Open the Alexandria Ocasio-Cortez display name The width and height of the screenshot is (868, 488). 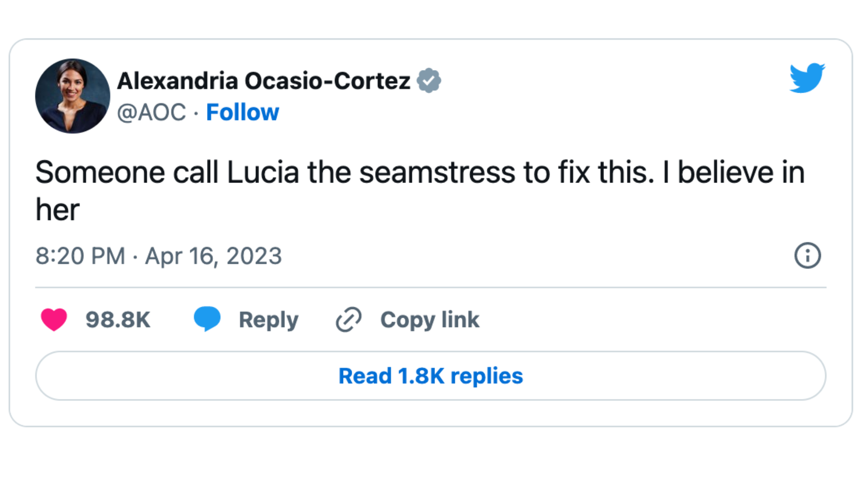tap(264, 81)
